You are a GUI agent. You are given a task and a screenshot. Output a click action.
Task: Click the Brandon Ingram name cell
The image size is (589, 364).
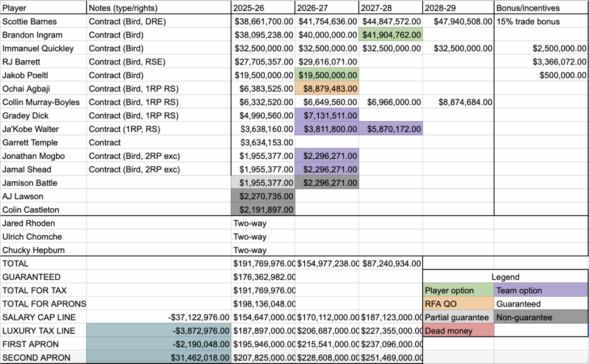(x=43, y=35)
